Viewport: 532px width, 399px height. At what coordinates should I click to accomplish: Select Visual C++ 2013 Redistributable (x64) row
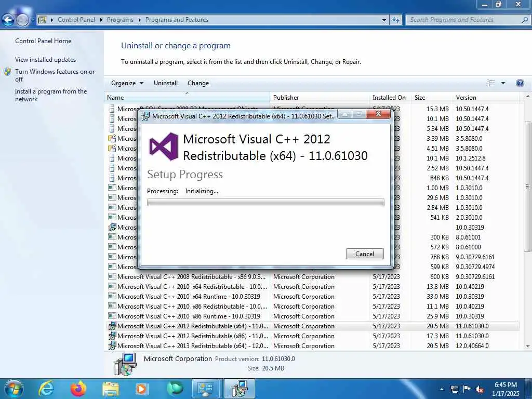(312, 345)
